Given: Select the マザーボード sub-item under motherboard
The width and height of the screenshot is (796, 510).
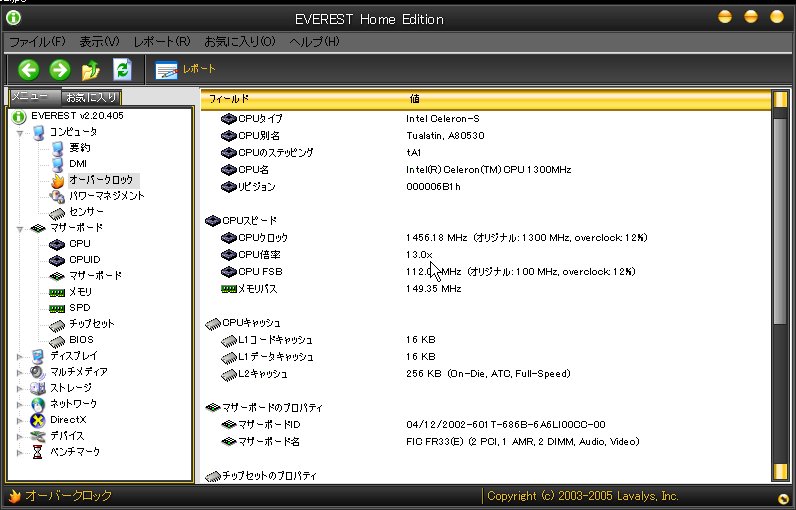Looking at the screenshot, I should coord(95,276).
